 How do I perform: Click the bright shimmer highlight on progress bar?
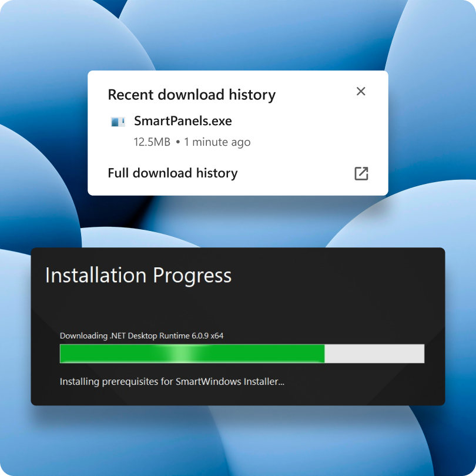[x=179, y=353]
